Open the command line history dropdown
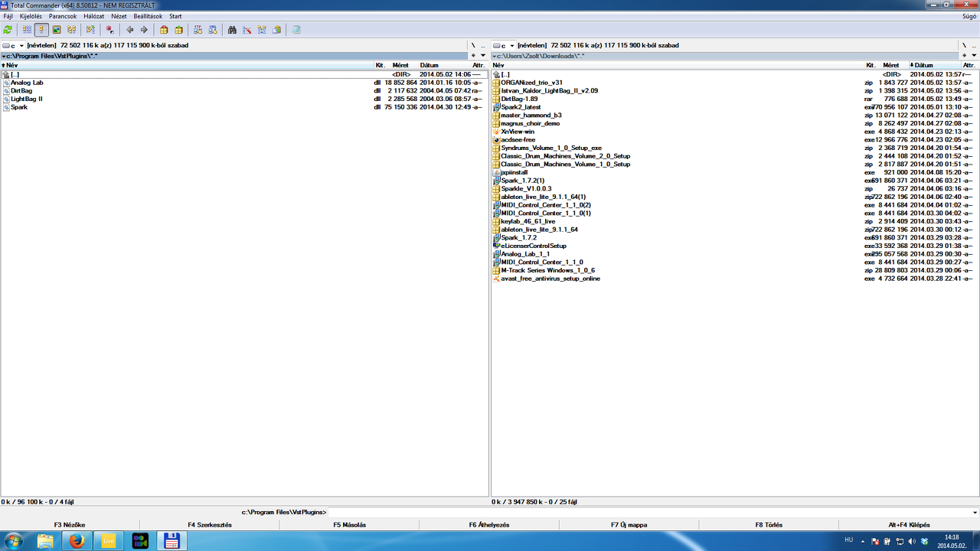 (x=975, y=513)
